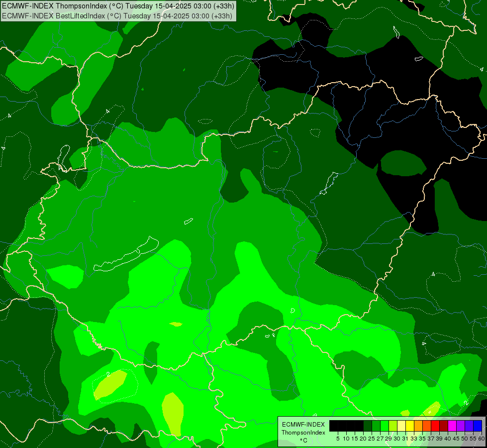Click the legend tick label 20
Screen dimensions: 487x448
coord(363,439)
